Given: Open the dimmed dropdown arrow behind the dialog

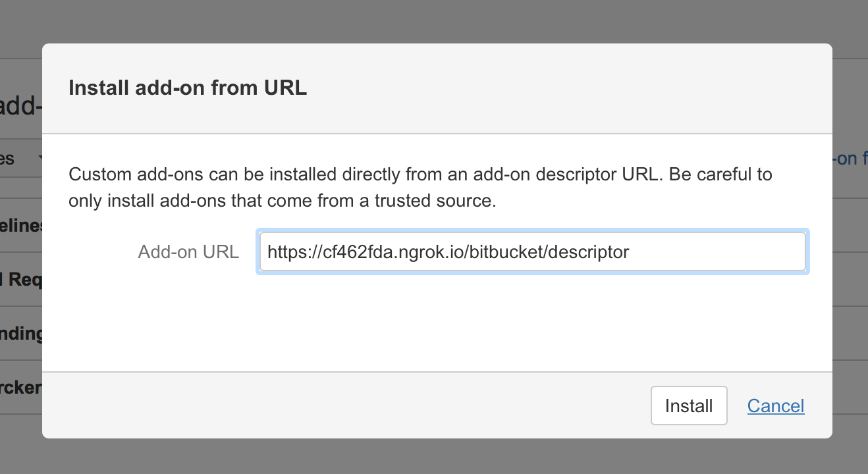Looking at the screenshot, I should point(40,159).
